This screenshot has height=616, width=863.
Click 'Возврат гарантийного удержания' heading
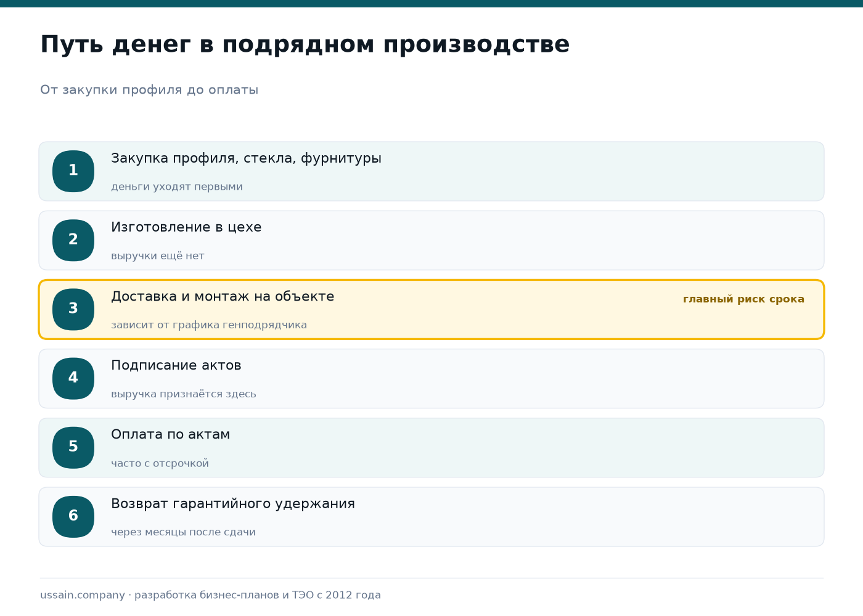pos(233,504)
